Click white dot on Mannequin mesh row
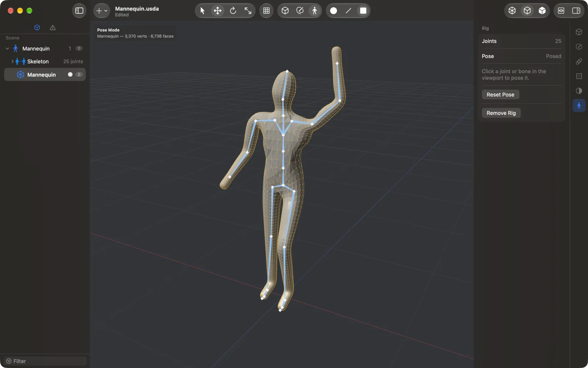The width and height of the screenshot is (588, 368). [x=70, y=75]
